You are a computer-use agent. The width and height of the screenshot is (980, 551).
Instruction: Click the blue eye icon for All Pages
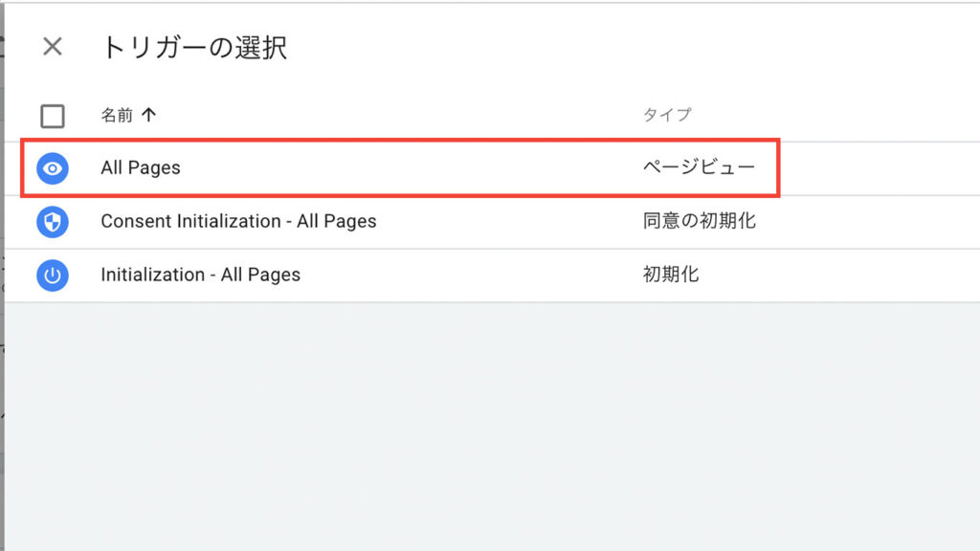point(53,168)
